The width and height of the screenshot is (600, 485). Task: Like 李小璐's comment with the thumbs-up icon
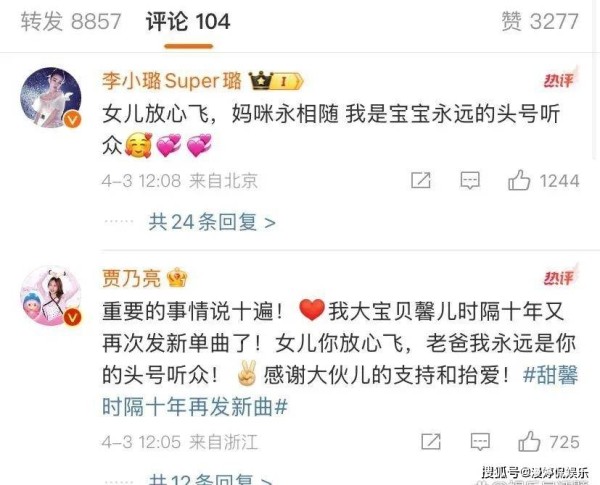(x=519, y=180)
